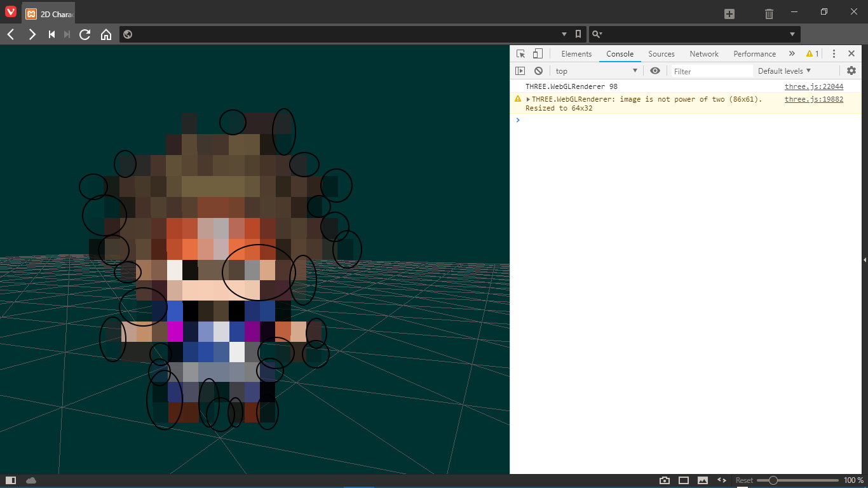The height and width of the screenshot is (488, 868).
Task: Switch to the Console tab
Action: click(620, 54)
